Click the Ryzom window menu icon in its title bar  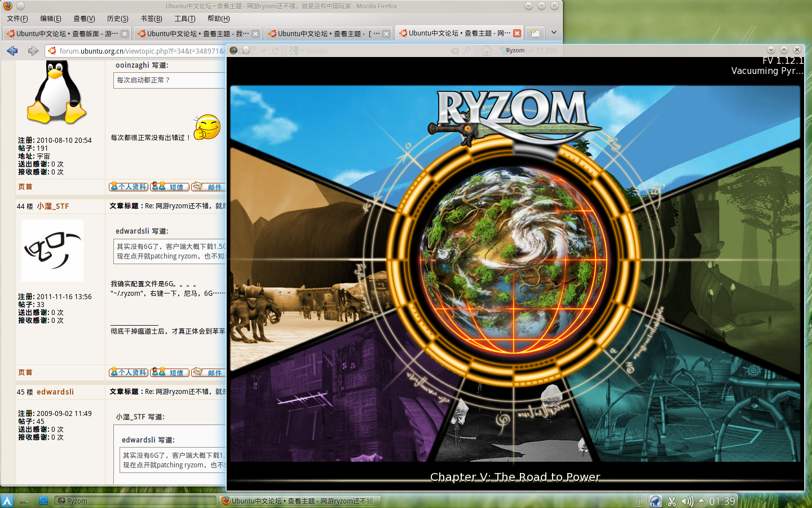tap(233, 50)
